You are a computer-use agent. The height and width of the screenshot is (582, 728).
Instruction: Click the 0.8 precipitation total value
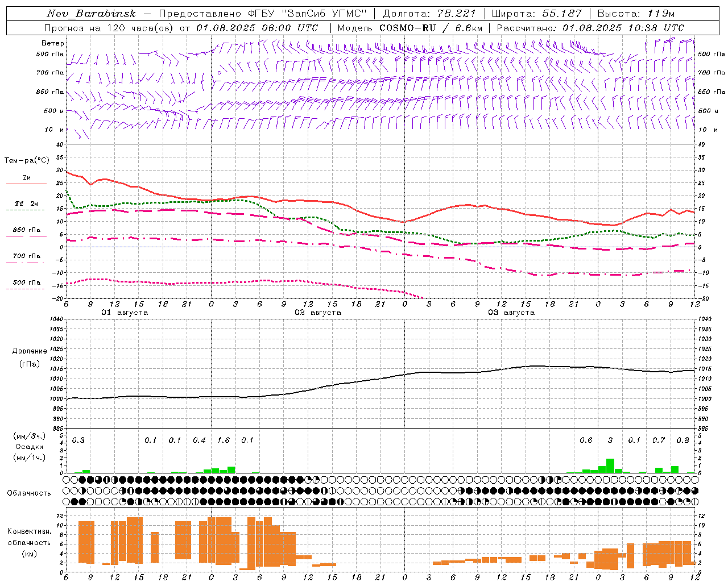pyautogui.click(x=683, y=440)
